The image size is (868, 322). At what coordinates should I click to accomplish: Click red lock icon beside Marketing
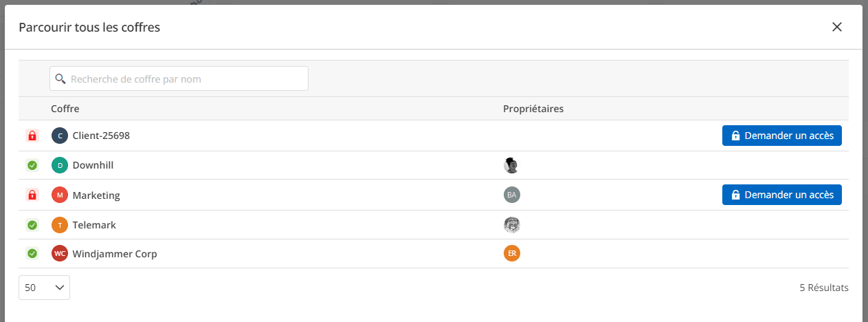click(x=32, y=195)
